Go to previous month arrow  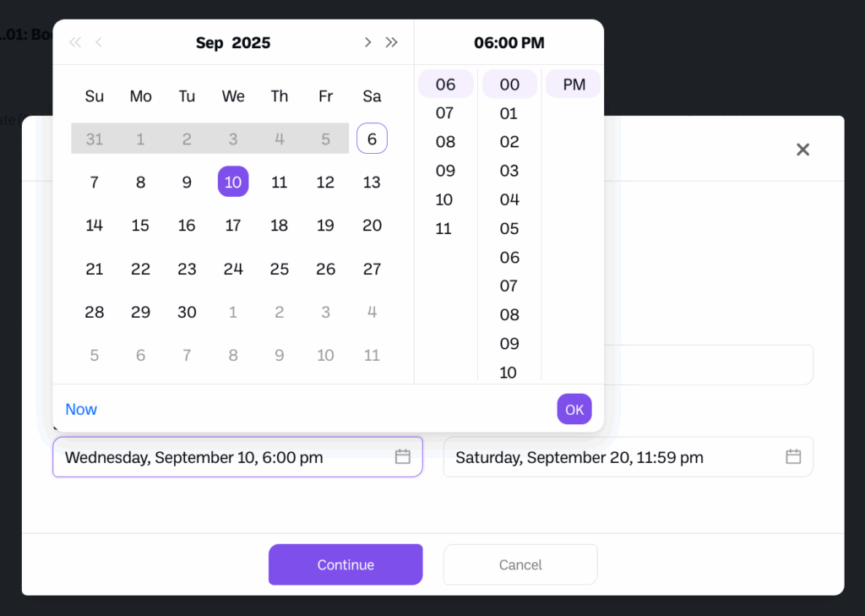pyautogui.click(x=99, y=42)
